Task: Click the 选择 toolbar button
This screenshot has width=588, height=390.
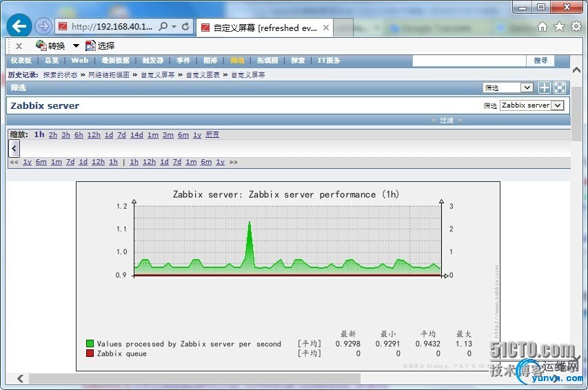Action: 100,45
